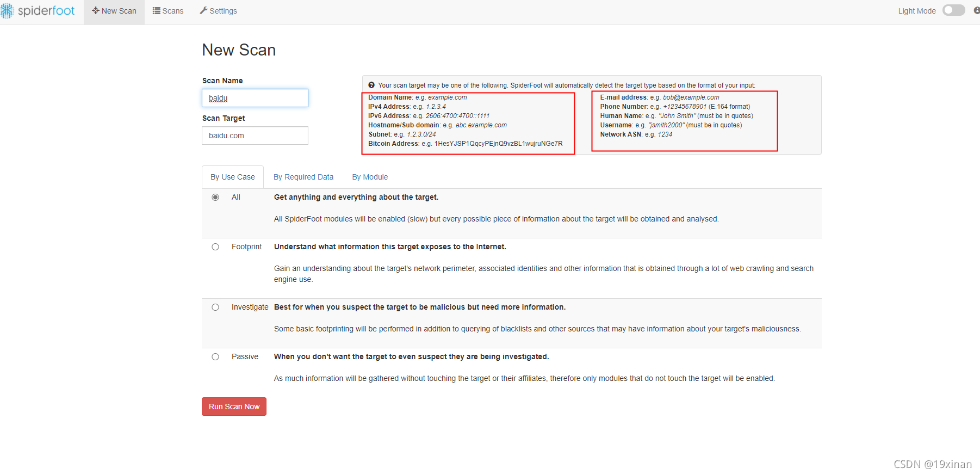Click the 'New Scan' page heading
Image resolution: width=980 pixels, height=474 pixels.
pyautogui.click(x=239, y=50)
